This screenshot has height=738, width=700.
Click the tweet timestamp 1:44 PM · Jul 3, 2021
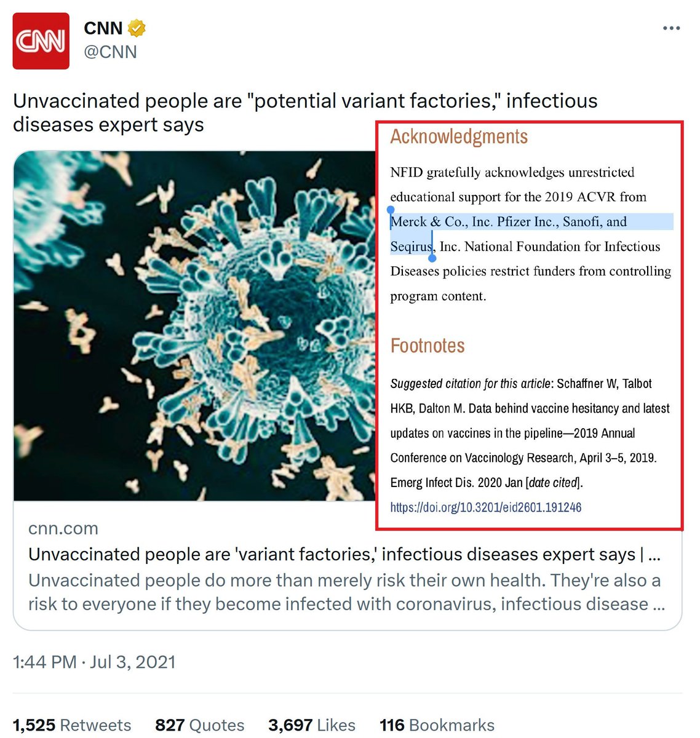tap(95, 662)
